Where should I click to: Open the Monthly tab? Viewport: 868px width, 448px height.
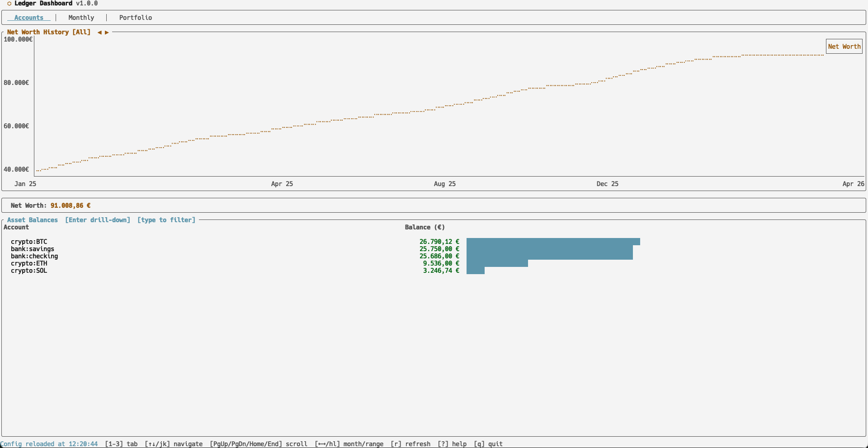[81, 18]
